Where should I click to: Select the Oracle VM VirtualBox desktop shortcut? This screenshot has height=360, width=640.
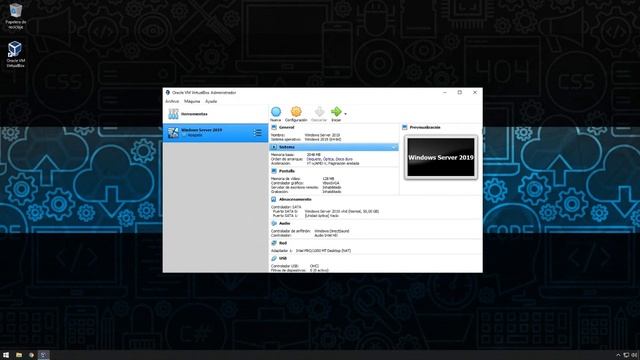[15, 54]
